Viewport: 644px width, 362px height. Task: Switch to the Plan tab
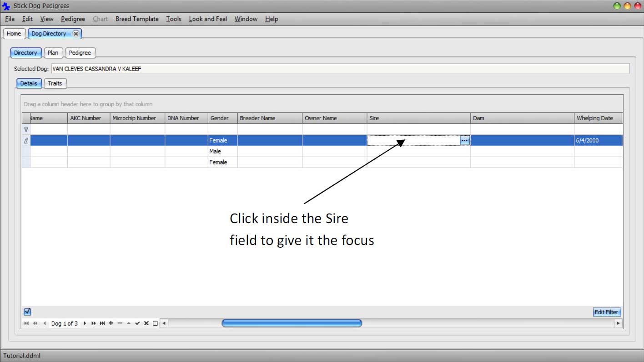click(x=53, y=52)
